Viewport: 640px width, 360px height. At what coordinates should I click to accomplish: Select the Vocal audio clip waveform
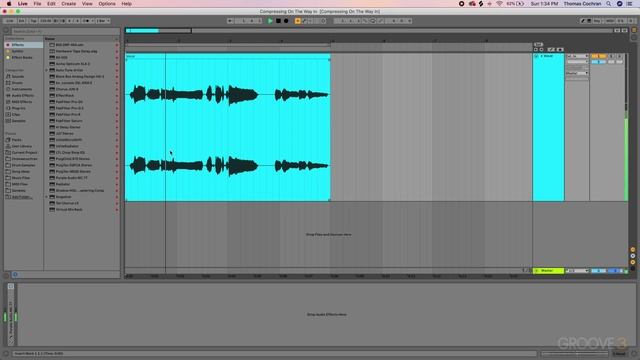[x=228, y=130]
